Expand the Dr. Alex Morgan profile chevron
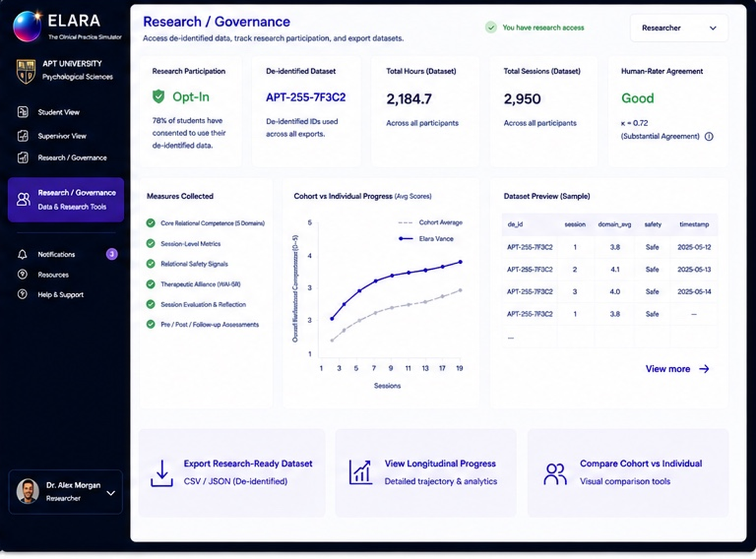 pos(111,493)
